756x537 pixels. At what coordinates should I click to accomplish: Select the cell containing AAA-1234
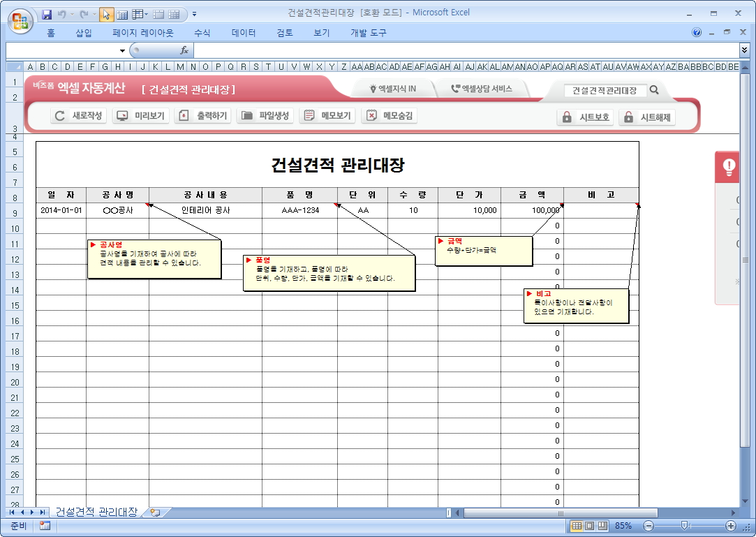300,210
